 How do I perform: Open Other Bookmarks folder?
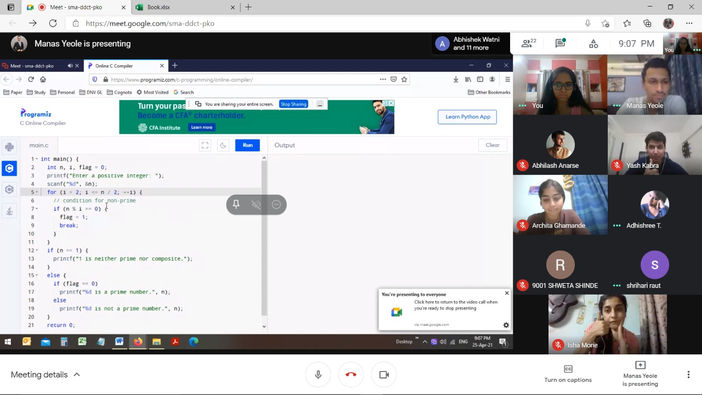click(x=489, y=92)
